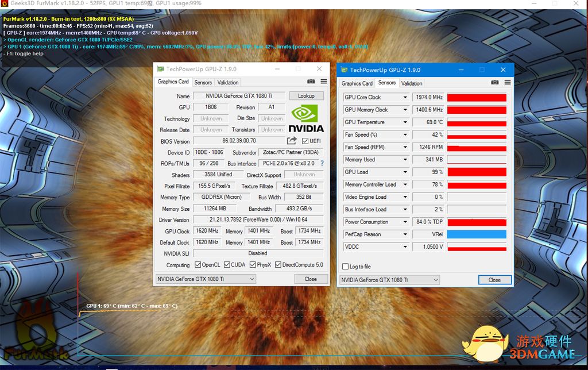This screenshot has width=588, height=370.
Task: Click FurMark app icon in title bar
Action: point(4,3)
